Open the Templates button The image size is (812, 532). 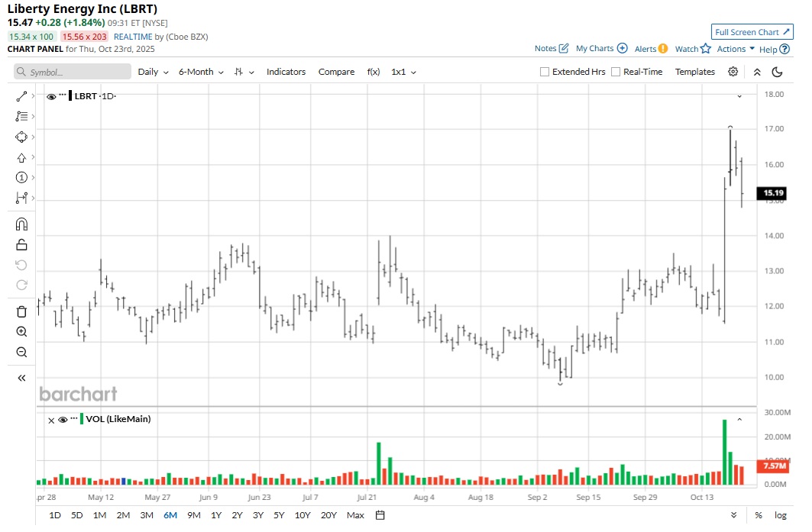[x=694, y=72]
